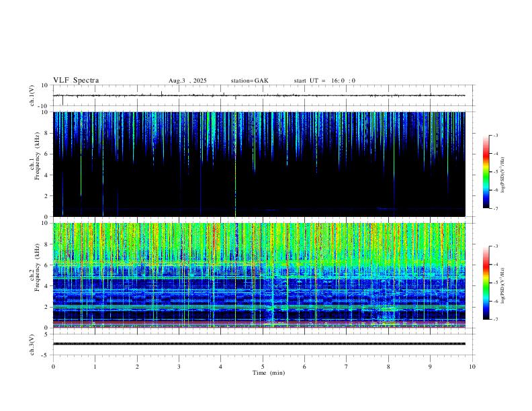Click time axis tick label "9"
This screenshot has height=411, width=532.
(x=430, y=367)
